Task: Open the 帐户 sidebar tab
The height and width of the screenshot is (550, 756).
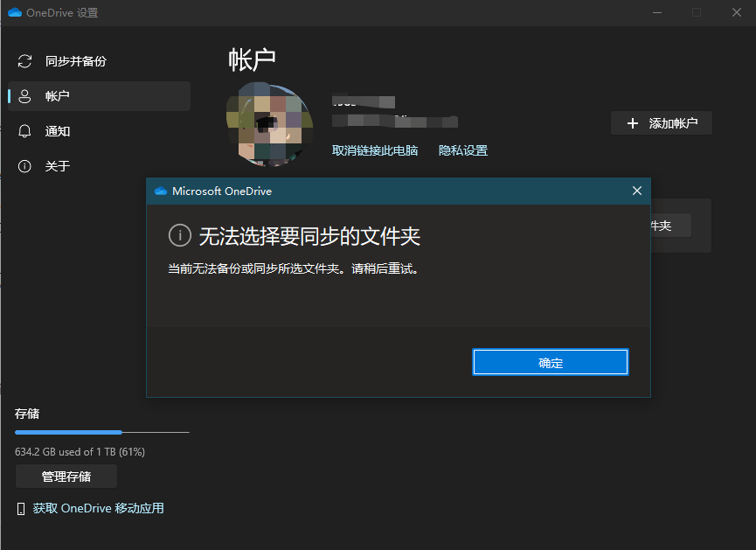Action: coord(100,96)
